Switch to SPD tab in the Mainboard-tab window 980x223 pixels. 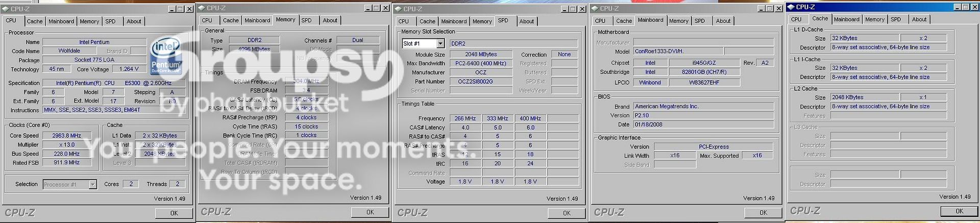pos(700,21)
